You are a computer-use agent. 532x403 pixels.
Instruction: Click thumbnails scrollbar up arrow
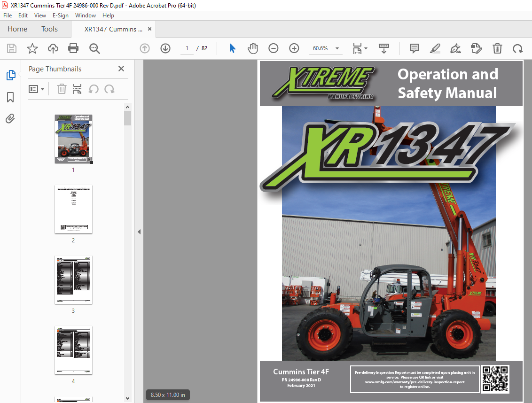tap(127, 107)
